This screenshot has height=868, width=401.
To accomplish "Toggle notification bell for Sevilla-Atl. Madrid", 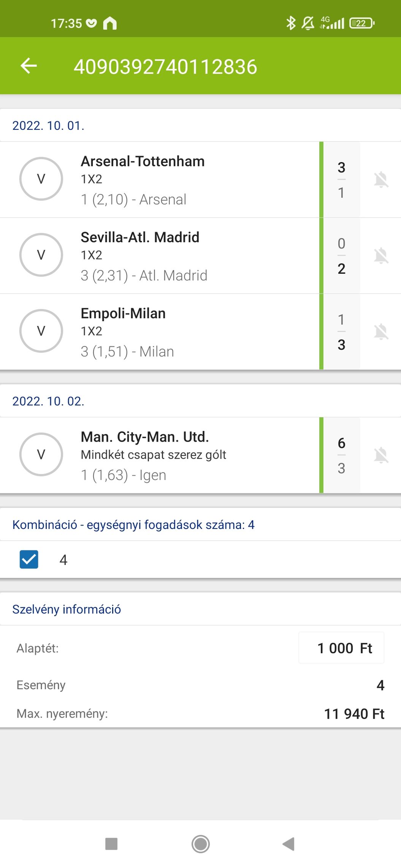I will [x=381, y=256].
